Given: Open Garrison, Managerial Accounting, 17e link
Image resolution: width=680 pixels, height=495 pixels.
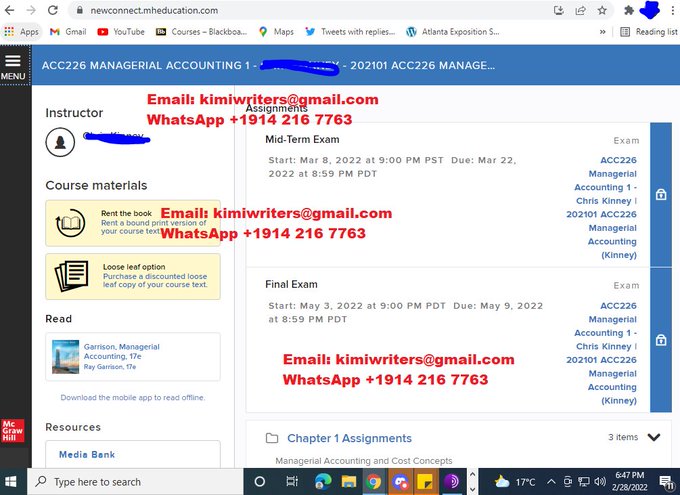Looking at the screenshot, I should click(x=121, y=351).
